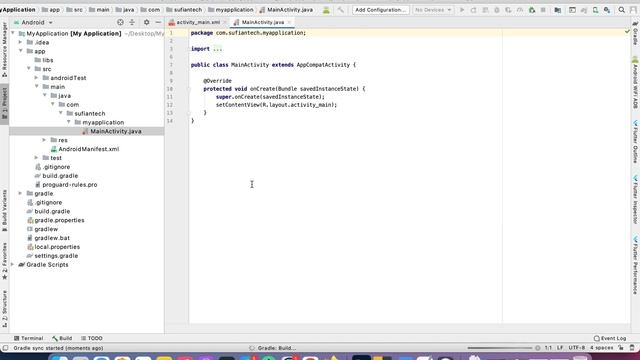Click the green checkmark inspection icon

tap(627, 31)
